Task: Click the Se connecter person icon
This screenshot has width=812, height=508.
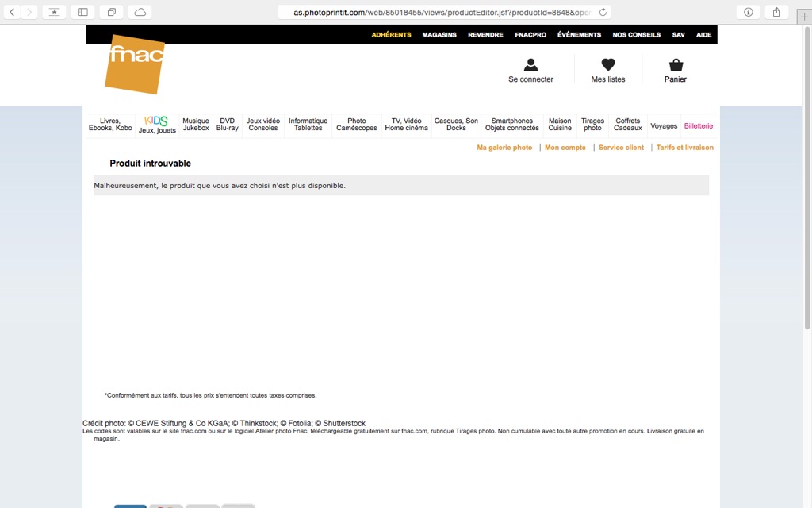Action: click(530, 65)
